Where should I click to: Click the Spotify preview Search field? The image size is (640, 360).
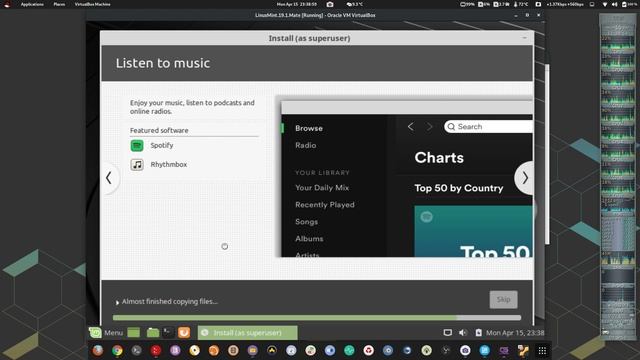[488, 127]
